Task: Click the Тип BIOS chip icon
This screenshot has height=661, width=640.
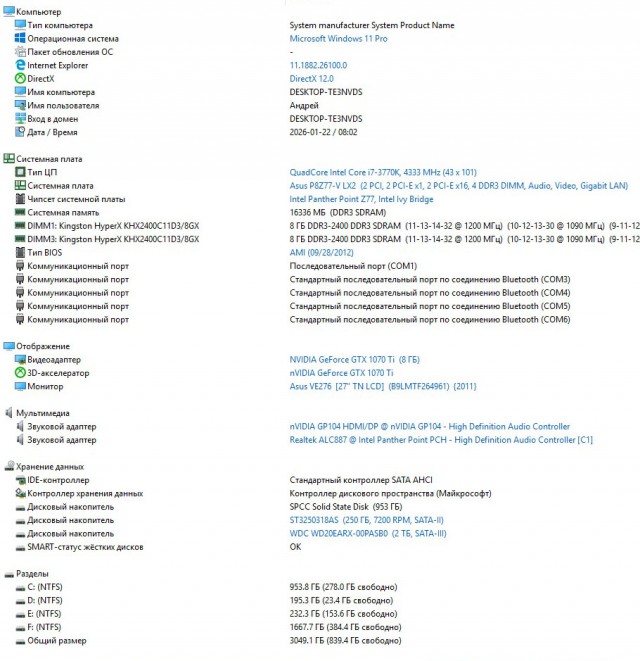Action: (20, 252)
